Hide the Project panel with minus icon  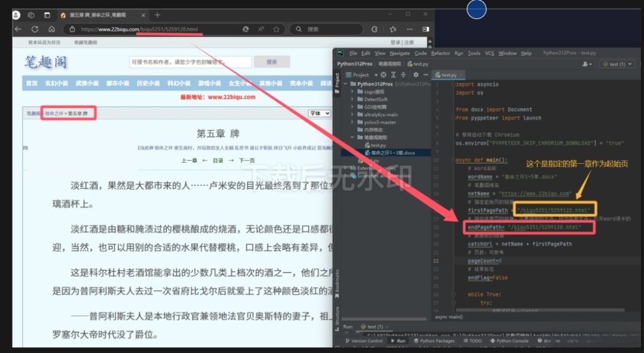point(426,75)
